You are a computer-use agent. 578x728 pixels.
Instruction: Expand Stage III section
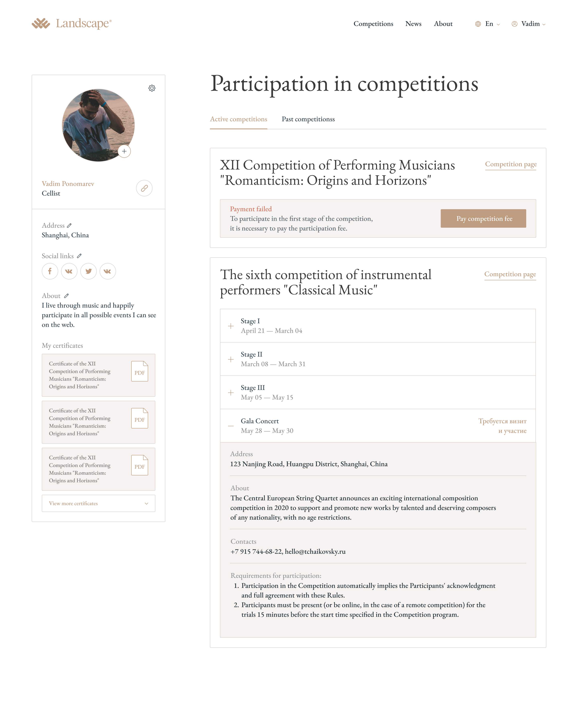(x=231, y=393)
